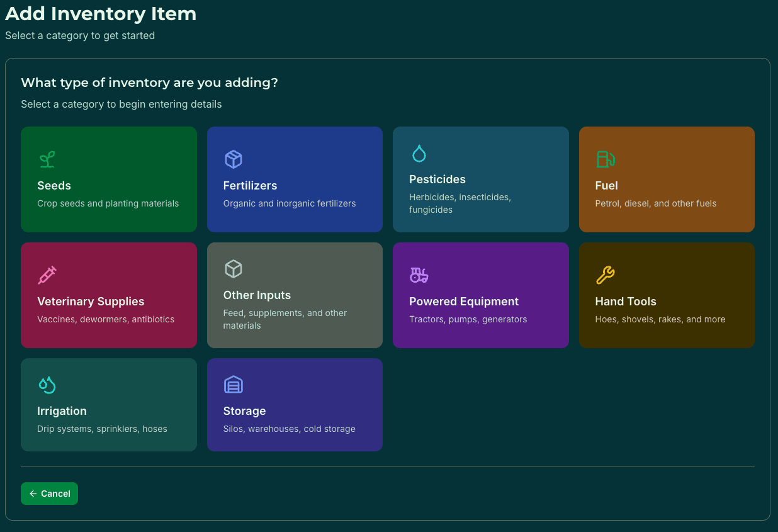Screen dimensions: 778x532
Task: Click the package icon for Fertilizers
Action: pos(233,159)
